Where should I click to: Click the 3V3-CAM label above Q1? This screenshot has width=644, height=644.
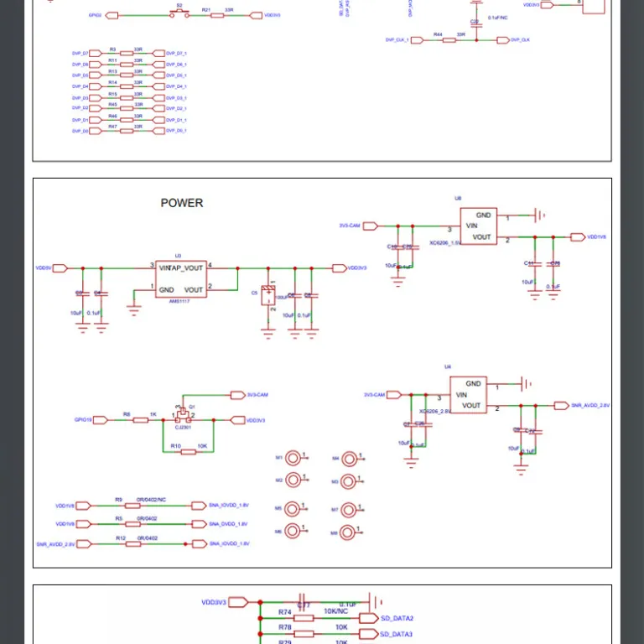pyautogui.click(x=257, y=395)
